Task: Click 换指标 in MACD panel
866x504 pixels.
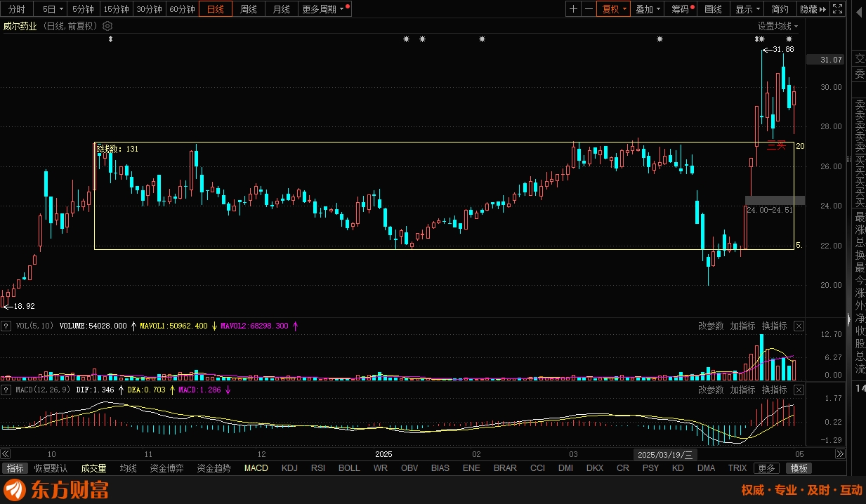Action: [774, 390]
